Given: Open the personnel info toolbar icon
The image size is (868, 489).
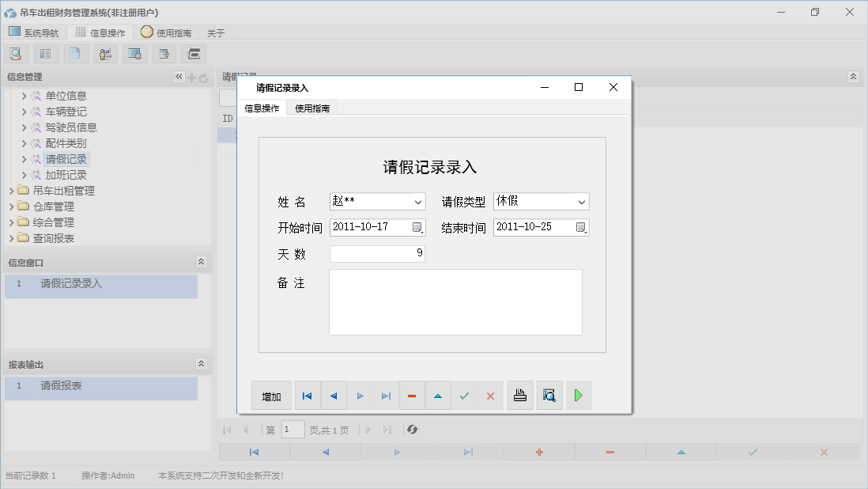Looking at the screenshot, I should tap(105, 53).
